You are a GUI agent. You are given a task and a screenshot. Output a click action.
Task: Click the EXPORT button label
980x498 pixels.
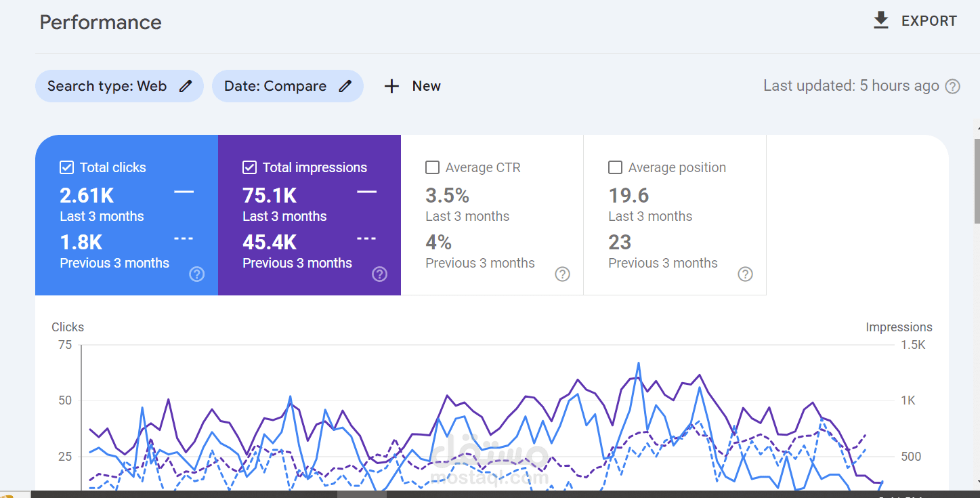pyautogui.click(x=929, y=21)
